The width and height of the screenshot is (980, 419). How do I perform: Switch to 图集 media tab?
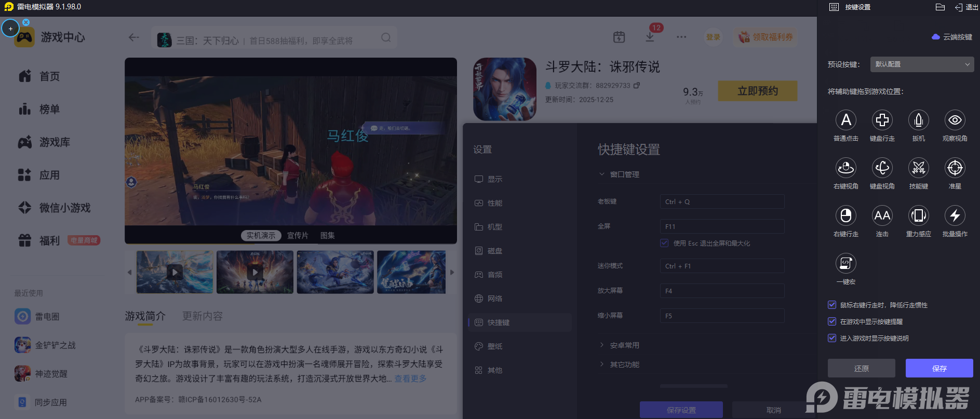click(x=327, y=236)
